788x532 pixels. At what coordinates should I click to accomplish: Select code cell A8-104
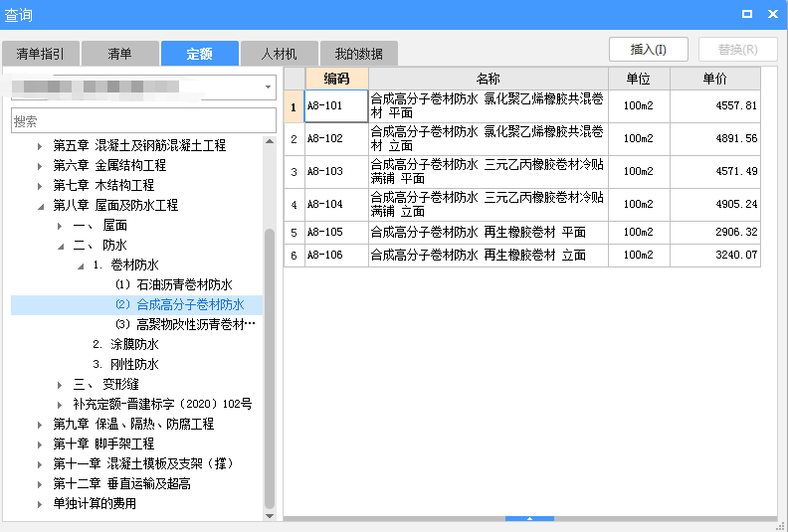coord(336,205)
